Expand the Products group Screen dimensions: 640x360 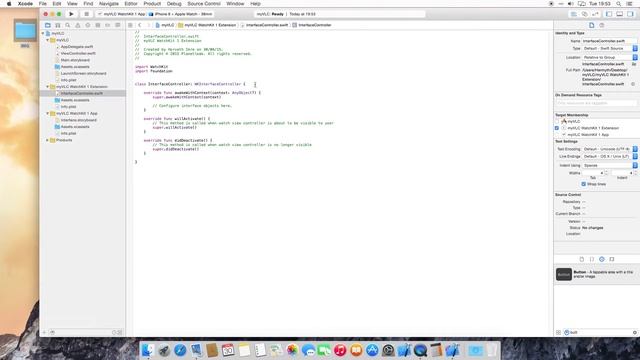pos(48,140)
